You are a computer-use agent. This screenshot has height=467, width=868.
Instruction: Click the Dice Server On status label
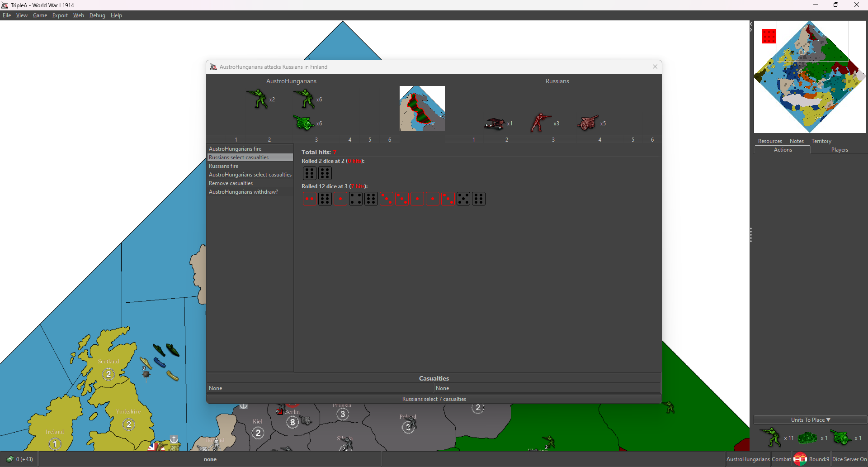[x=849, y=459]
